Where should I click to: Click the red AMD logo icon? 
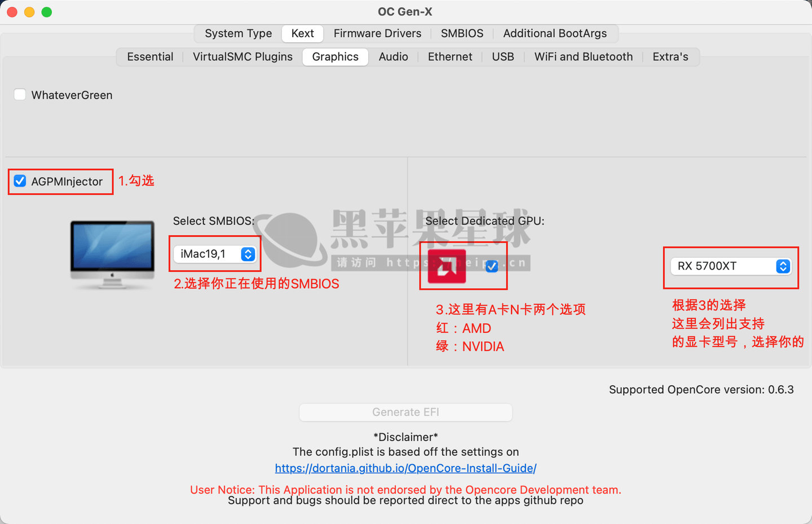pos(447,266)
